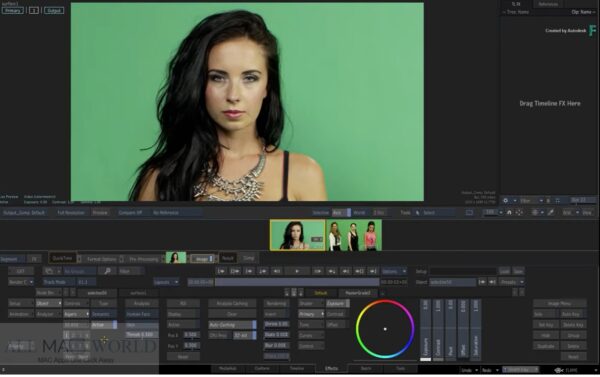600x377 pixels.
Task: Jump to the last frame
Action: (x=373, y=271)
